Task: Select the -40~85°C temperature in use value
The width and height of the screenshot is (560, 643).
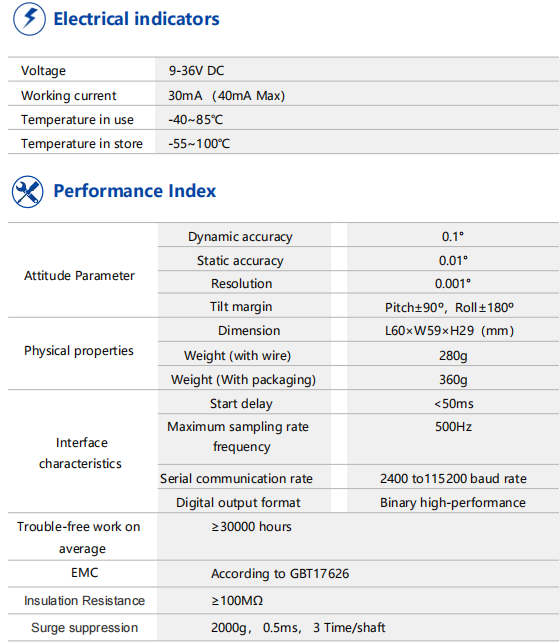Action: coord(196,120)
